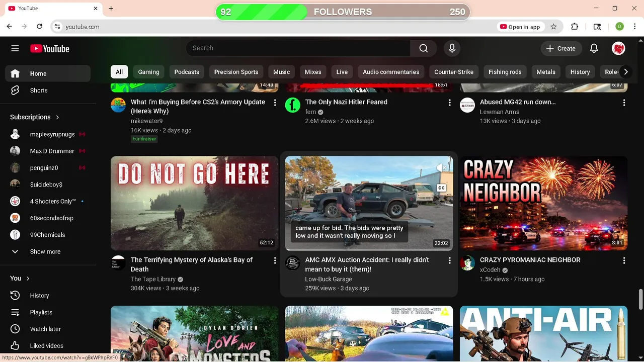Screen dimensions: 644x362
Task: Click The Tape Library channel avatar
Action: [118, 263]
